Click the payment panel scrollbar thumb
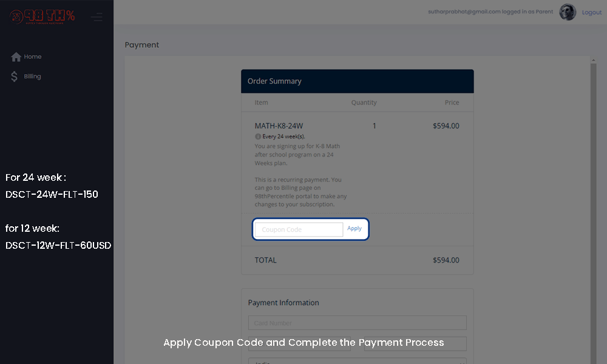The height and width of the screenshot is (364, 607). tap(593, 214)
